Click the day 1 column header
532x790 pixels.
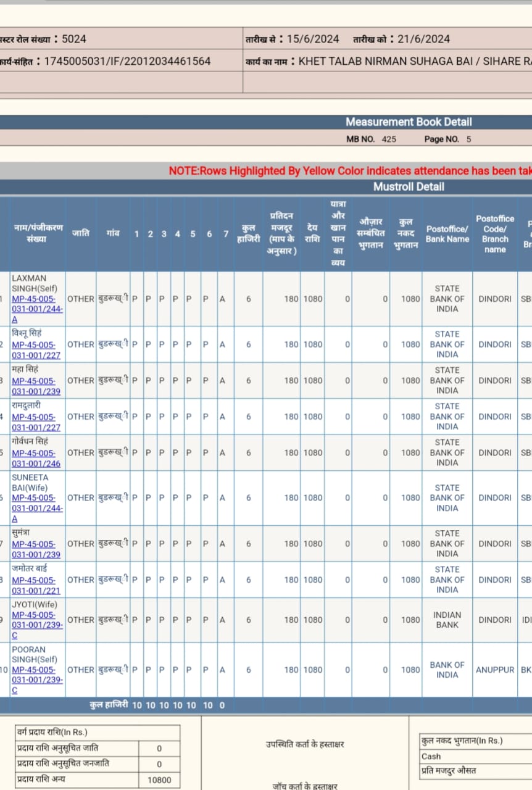tap(136, 234)
